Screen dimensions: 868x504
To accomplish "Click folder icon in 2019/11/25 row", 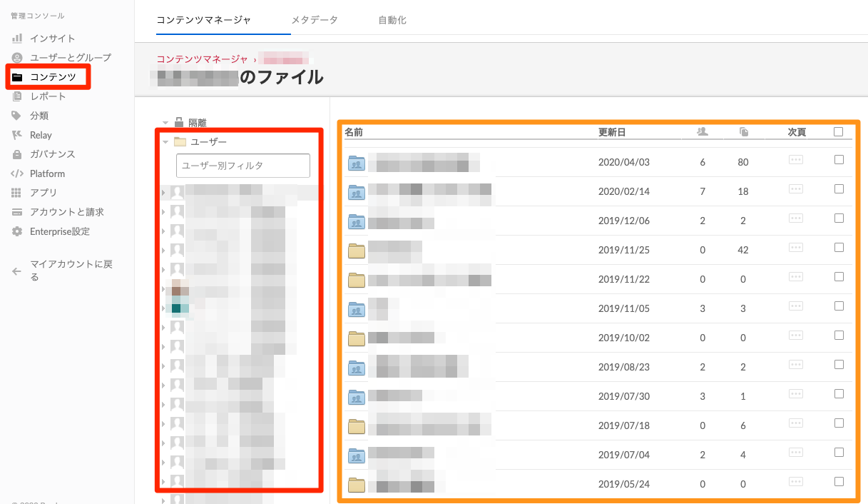I will pyautogui.click(x=357, y=251).
